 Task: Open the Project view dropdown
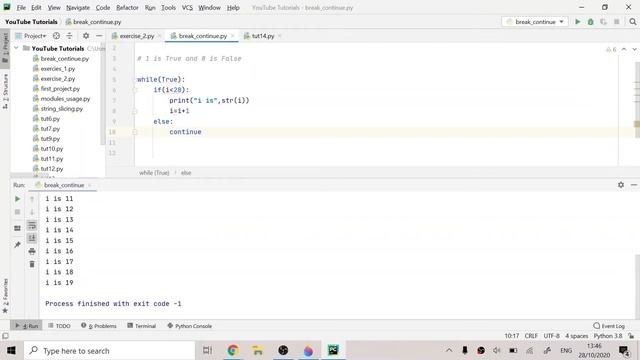[31, 36]
